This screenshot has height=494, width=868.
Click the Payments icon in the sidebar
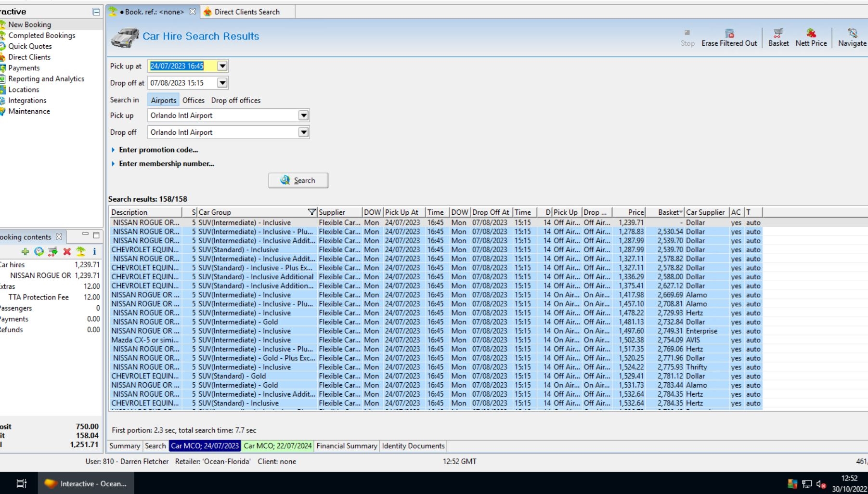2,68
